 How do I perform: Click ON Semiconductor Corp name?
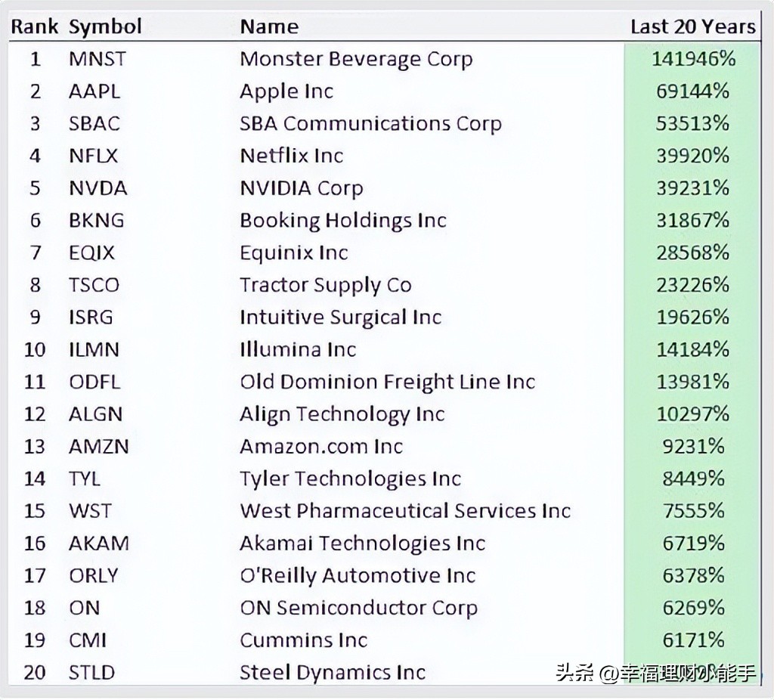[358, 608]
